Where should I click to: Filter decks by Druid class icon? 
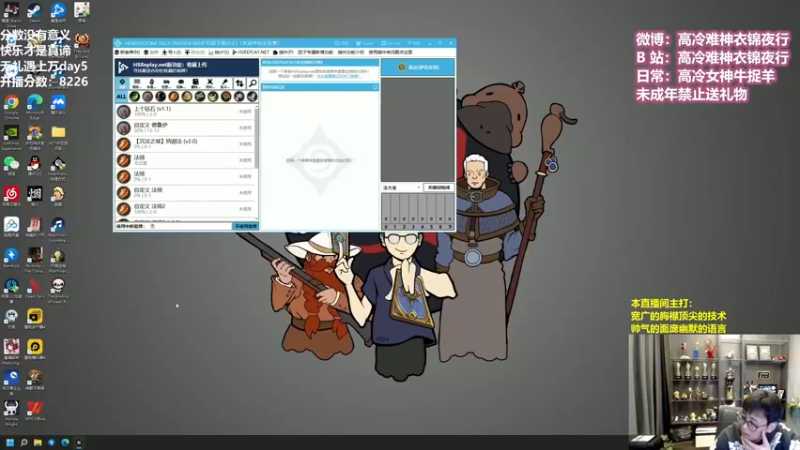pyautogui.click(x=147, y=96)
